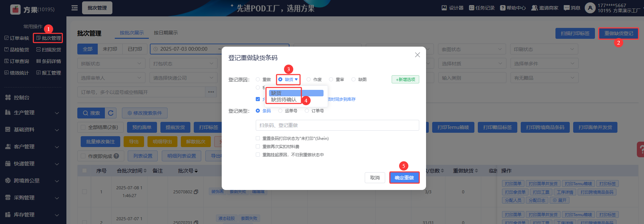The width and height of the screenshot is (644, 224).
Task: Check 重做再次实扣材料费 option
Action: (258, 146)
